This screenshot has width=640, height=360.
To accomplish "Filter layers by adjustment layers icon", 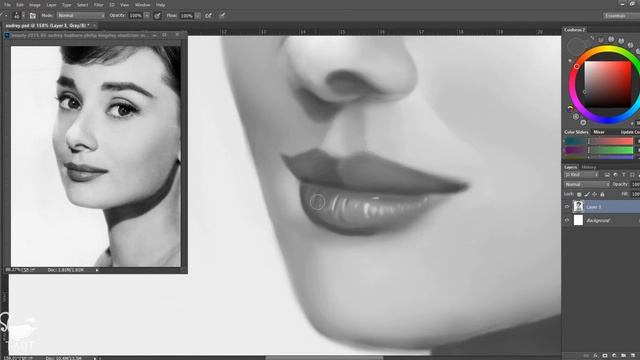I will click(x=616, y=175).
